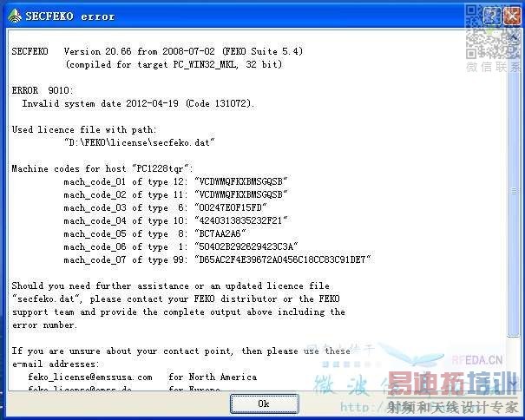This screenshot has height=420, width=525.
Task: Click the line "Used licence file with path:"
Action: 84,129
